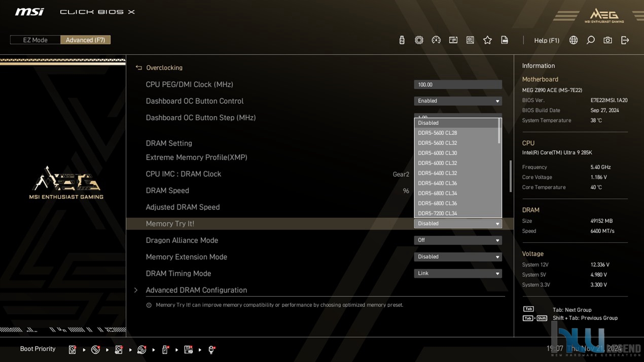Choose DDR5-6800 CL34 preset
Screen dimensions: 644x362
(456, 193)
